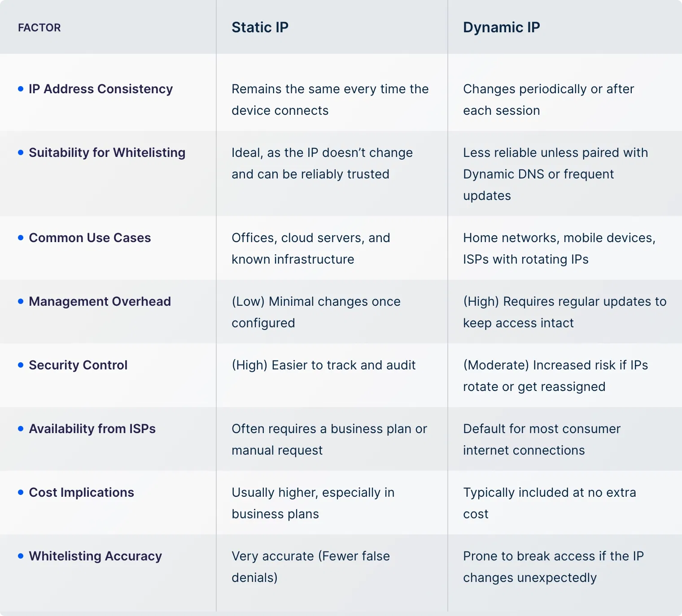The height and width of the screenshot is (616, 682).
Task: Select the Dynamic IP column header
Action: tap(501, 27)
